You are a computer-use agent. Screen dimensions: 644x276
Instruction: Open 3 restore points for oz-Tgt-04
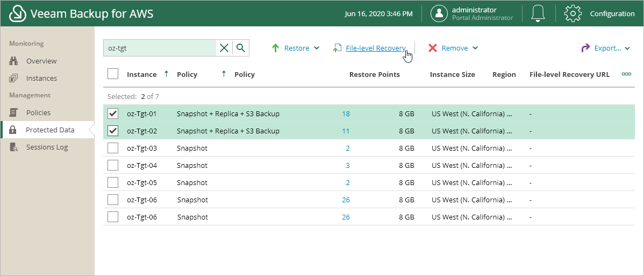pyautogui.click(x=348, y=165)
